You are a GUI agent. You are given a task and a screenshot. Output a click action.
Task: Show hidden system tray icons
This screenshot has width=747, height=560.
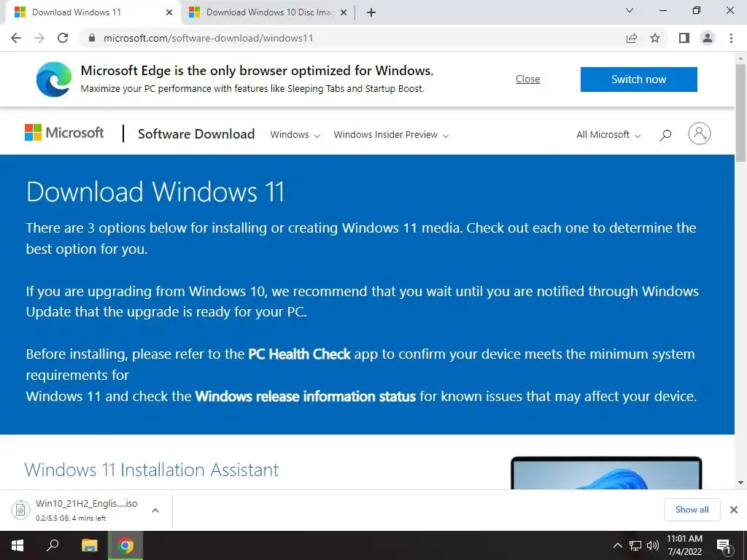[x=617, y=545]
